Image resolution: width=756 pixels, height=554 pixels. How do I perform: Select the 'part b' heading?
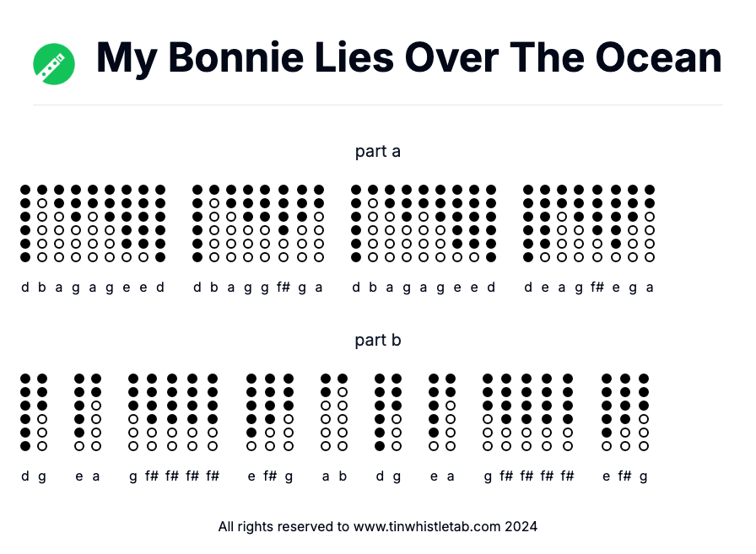(x=378, y=341)
